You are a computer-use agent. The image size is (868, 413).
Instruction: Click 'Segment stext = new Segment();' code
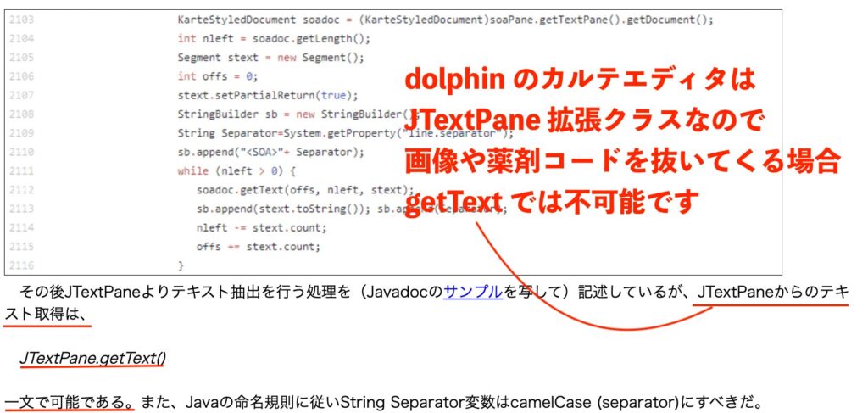coord(270,58)
